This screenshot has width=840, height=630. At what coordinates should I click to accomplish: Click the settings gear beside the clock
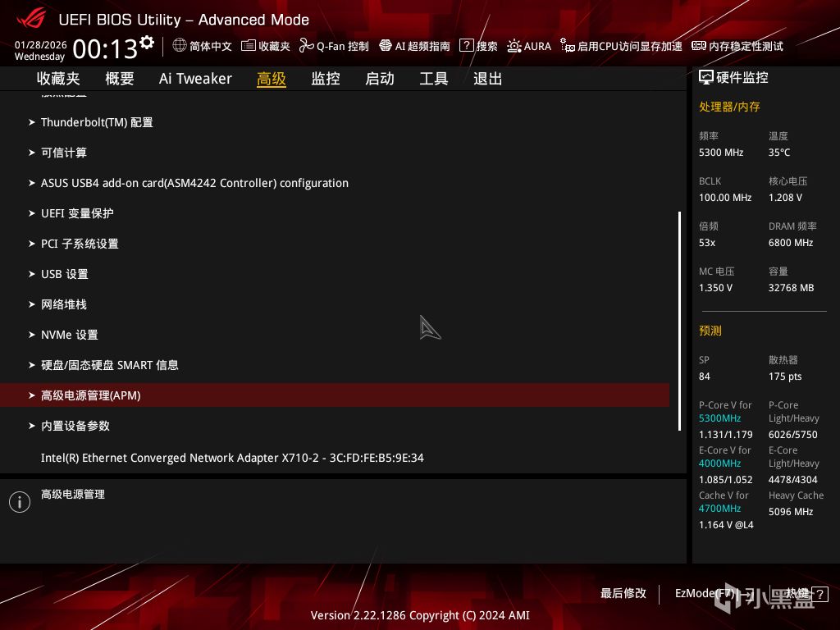pyautogui.click(x=146, y=42)
